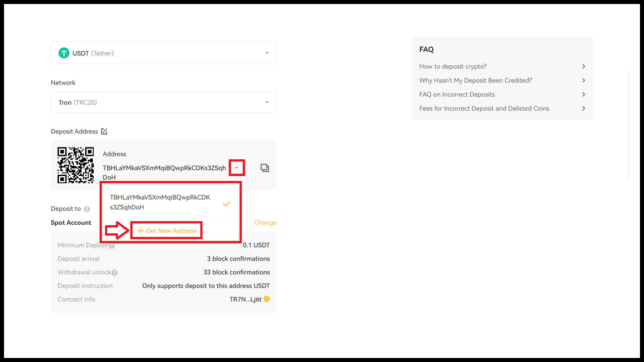Click the chevron next to How to deposit crypto?
The image size is (644, 362).
click(x=584, y=66)
